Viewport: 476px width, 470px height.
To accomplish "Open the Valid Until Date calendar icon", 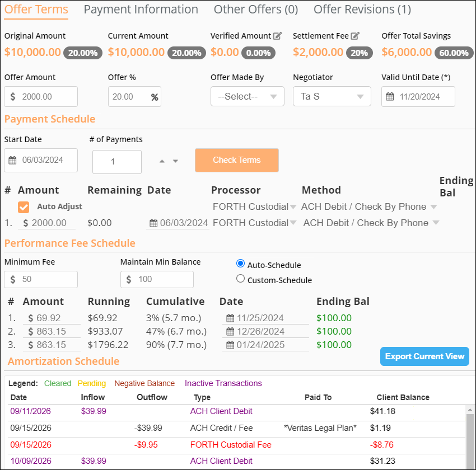I will (390, 97).
